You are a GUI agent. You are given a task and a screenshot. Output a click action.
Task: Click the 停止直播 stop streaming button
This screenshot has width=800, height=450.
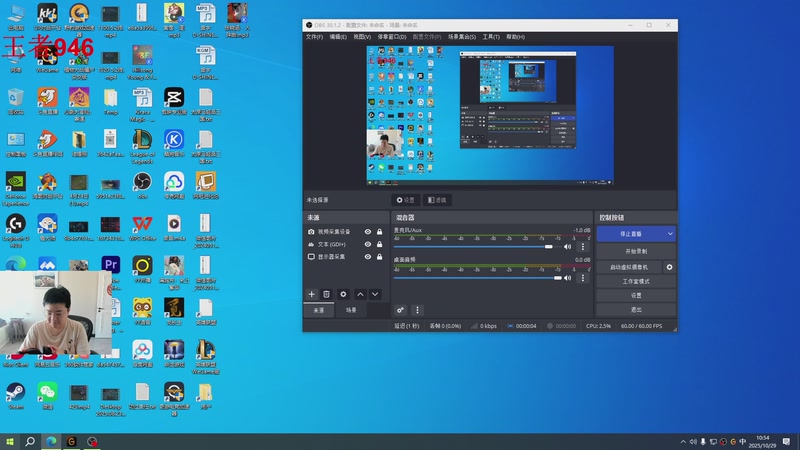pyautogui.click(x=631, y=234)
